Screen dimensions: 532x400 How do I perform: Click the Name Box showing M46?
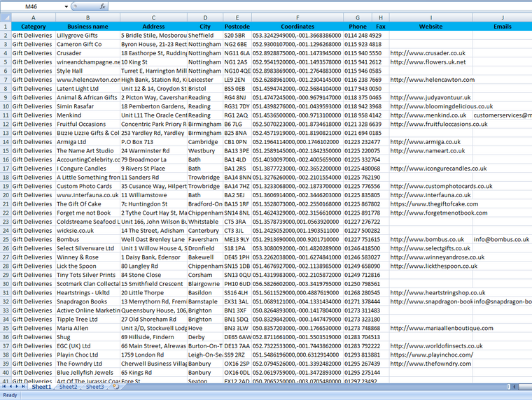(x=31, y=6)
